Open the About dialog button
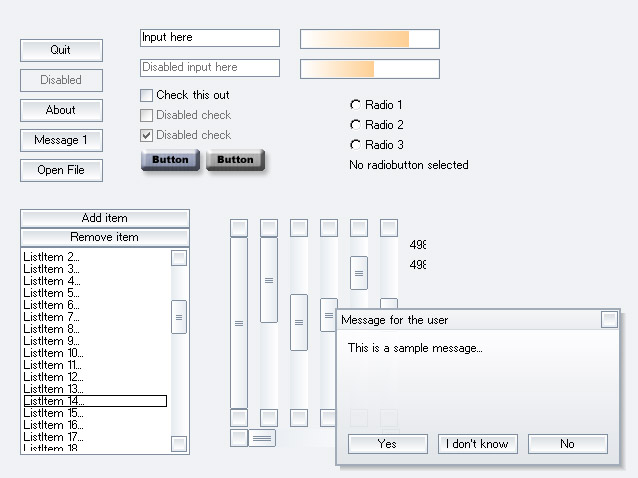This screenshot has width=638, height=478. coord(61,110)
